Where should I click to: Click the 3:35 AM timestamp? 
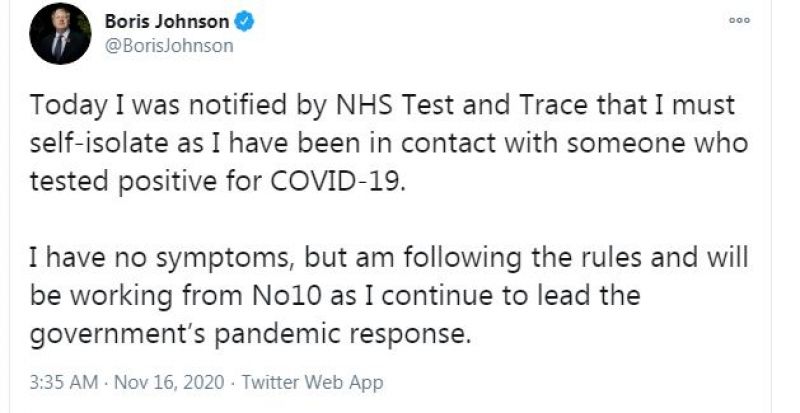click(x=63, y=383)
